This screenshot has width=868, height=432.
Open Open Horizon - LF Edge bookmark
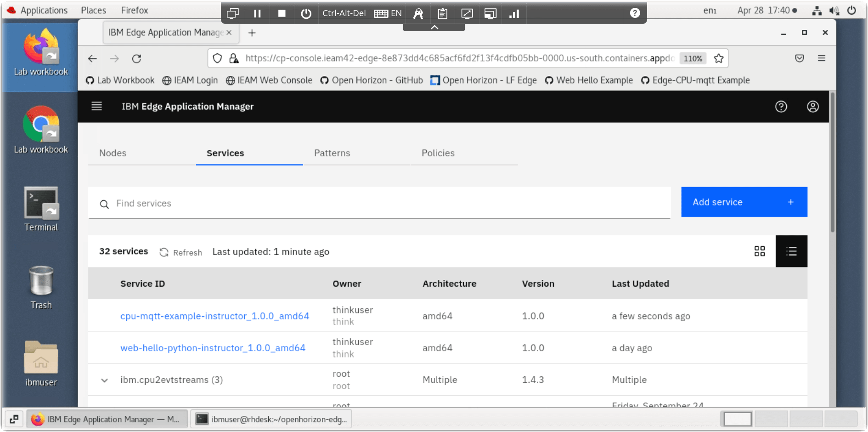[484, 80]
